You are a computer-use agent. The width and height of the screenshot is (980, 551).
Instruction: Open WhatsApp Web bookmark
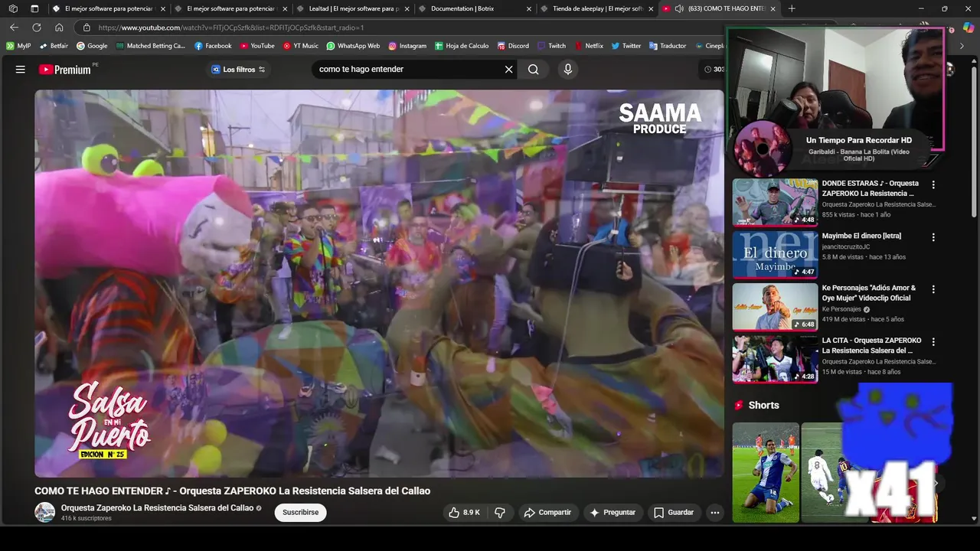[x=353, y=46]
